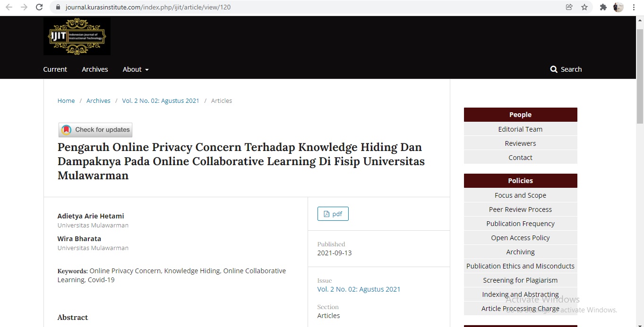Click the browser reload page icon

39,7
